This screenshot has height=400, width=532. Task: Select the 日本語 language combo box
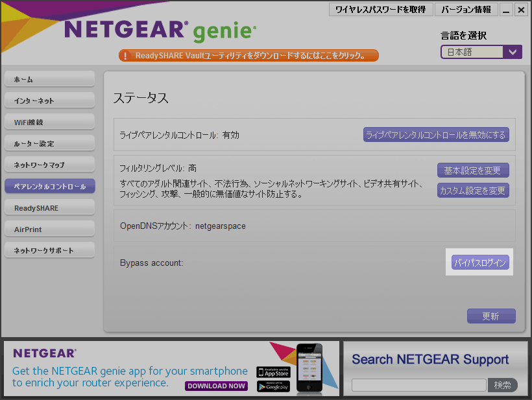472,53
